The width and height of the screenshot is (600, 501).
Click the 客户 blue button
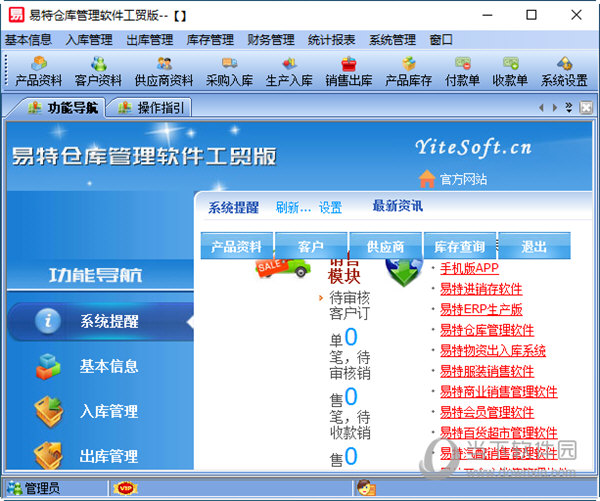coord(311,246)
